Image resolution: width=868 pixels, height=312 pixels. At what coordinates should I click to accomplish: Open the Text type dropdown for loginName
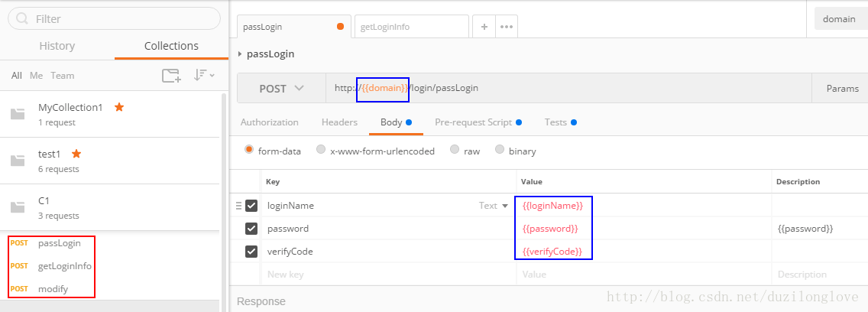(494, 206)
